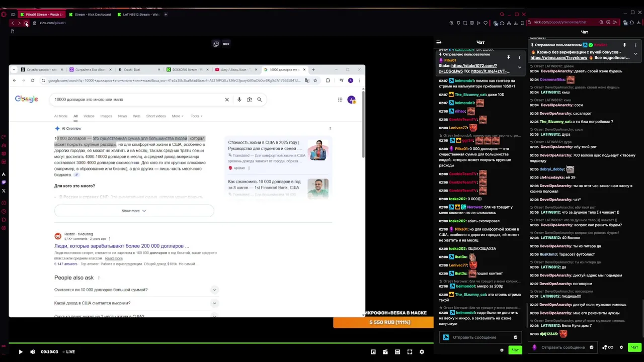Open the extensions cube icon in the Opera toolbar
The height and width of the screenshot is (362, 644).
[x=502, y=23]
